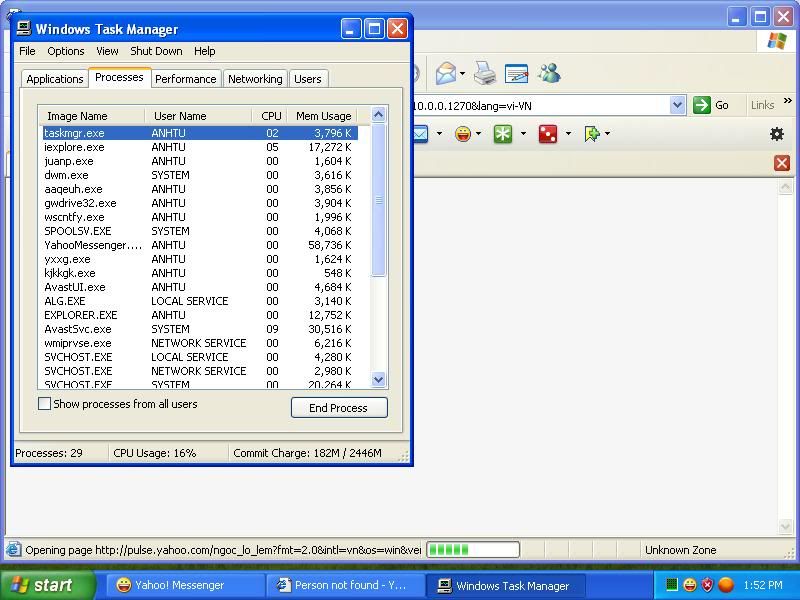Viewport: 800px width, 600px height.
Task: Open the Help menu in Task Manager
Action: click(x=205, y=51)
